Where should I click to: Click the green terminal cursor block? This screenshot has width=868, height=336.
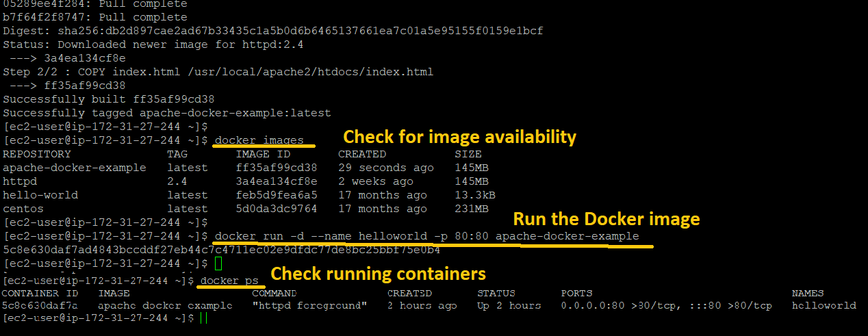pos(218,263)
